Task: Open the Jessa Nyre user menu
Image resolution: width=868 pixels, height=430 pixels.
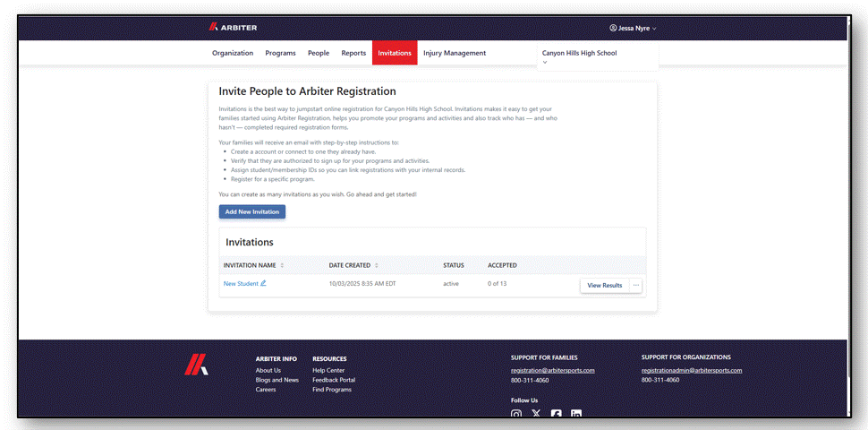Action: (x=633, y=28)
